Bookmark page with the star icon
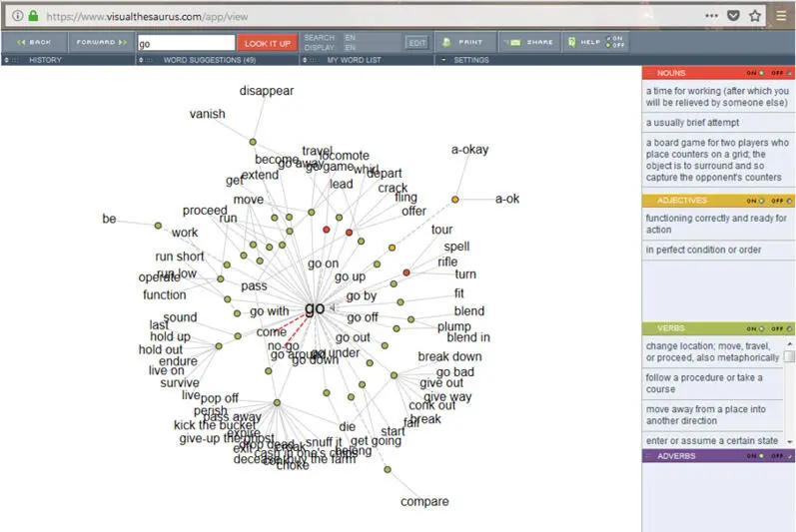This screenshot has height=532, width=796. tap(755, 16)
